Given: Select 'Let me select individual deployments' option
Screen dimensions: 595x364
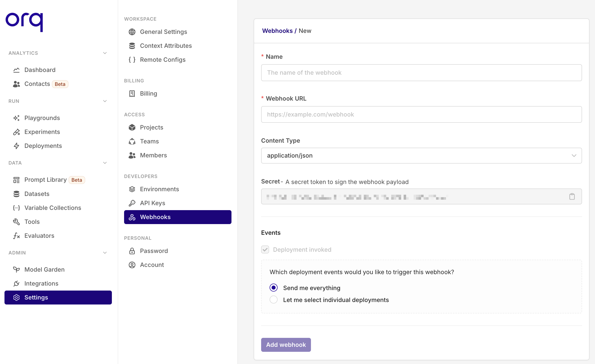Looking at the screenshot, I should pos(273,300).
